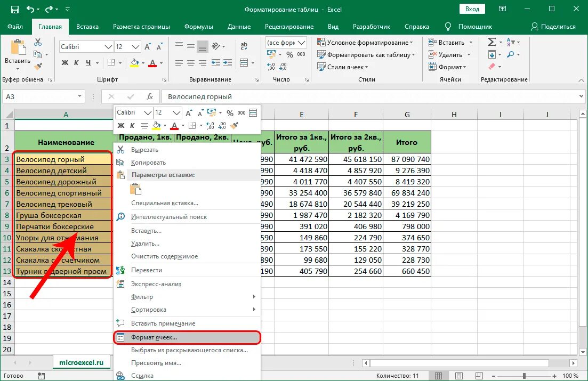Screen dimensions: 588x381
Task: Click the mini toolbar Format Painter brush
Action: point(235,125)
